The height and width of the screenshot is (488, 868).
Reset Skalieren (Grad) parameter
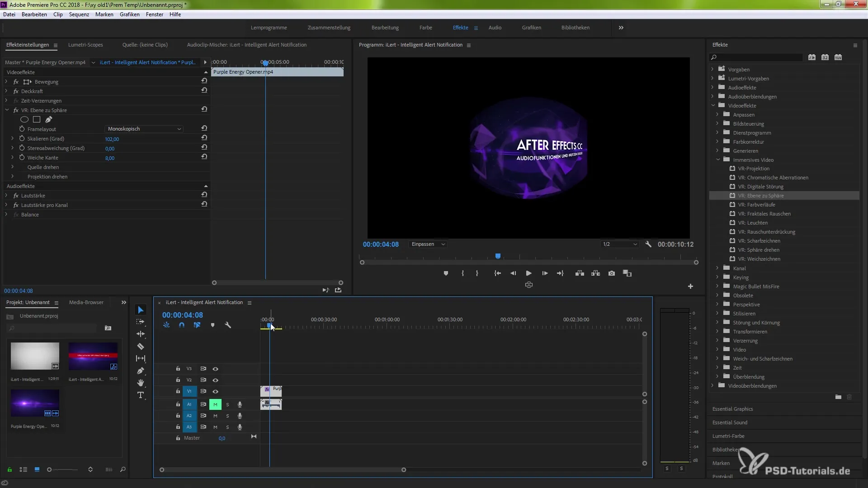pos(204,138)
